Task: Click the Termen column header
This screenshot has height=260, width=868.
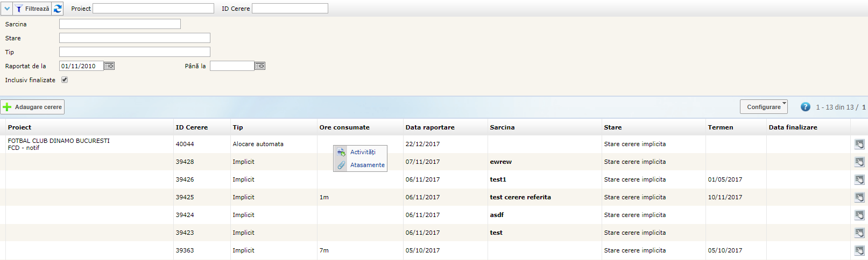Action: point(720,127)
